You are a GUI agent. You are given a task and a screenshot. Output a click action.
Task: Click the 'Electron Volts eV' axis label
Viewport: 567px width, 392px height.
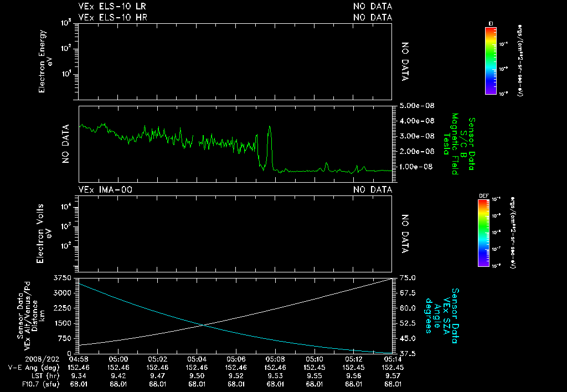click(x=44, y=234)
